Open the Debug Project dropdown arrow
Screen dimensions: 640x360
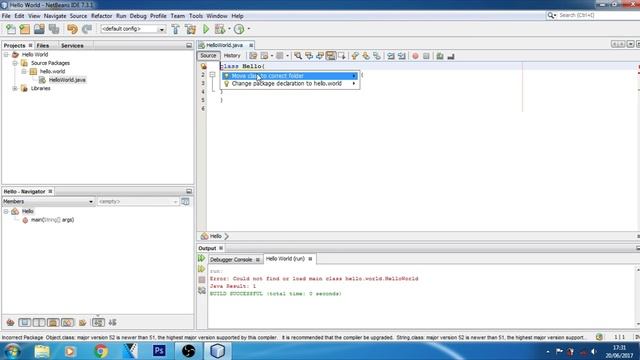pyautogui.click(x=229, y=29)
